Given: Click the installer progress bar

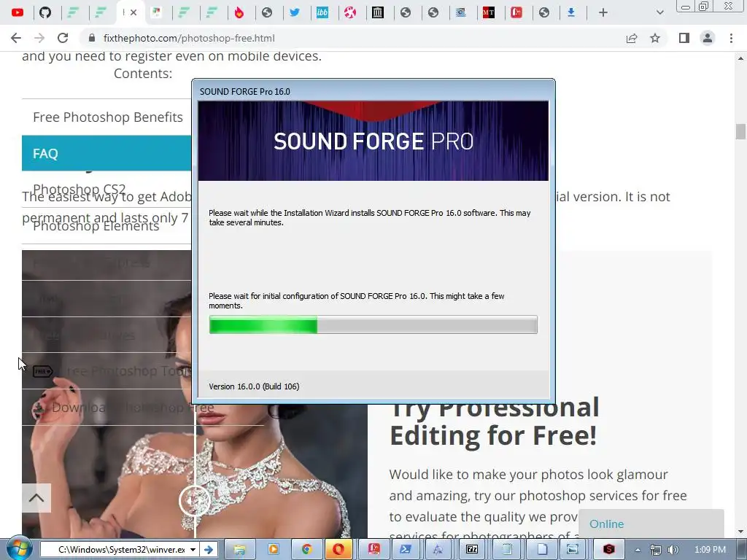Looking at the screenshot, I should [373, 324].
